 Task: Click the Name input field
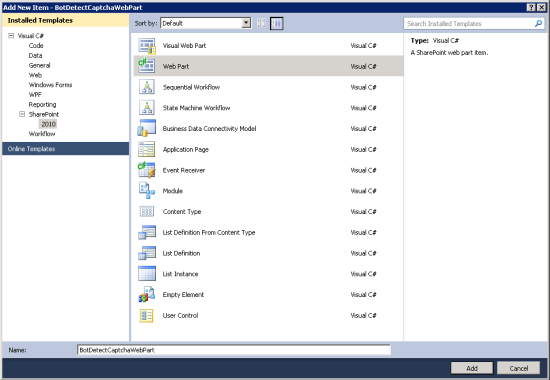coord(234,350)
